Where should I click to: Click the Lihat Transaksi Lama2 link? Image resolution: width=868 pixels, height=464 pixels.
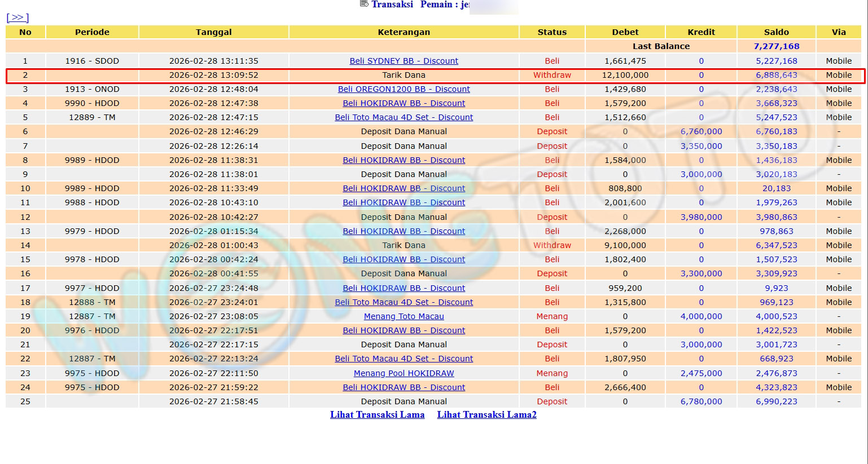tap(486, 414)
